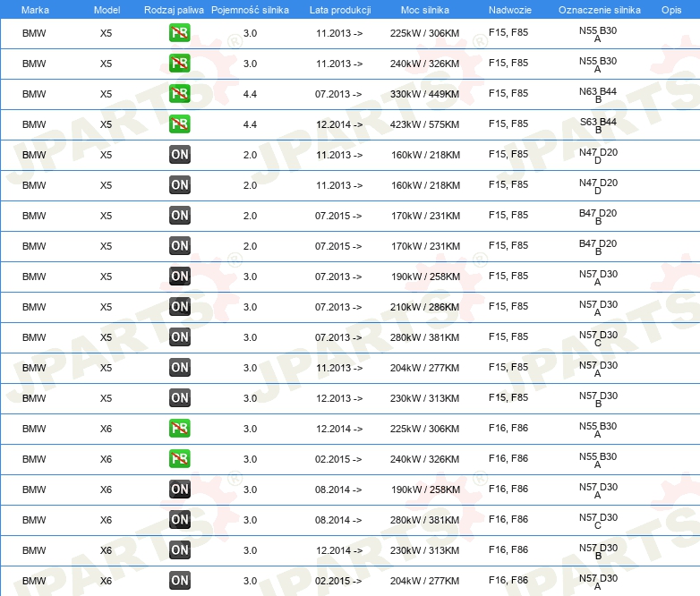Click the ON icon in X6 230kW/313KM row
This screenshot has height=596, width=700.
(180, 550)
